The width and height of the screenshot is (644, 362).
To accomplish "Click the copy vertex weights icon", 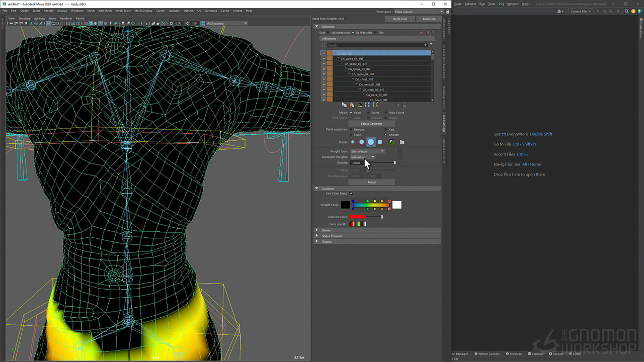I will tap(344, 105).
